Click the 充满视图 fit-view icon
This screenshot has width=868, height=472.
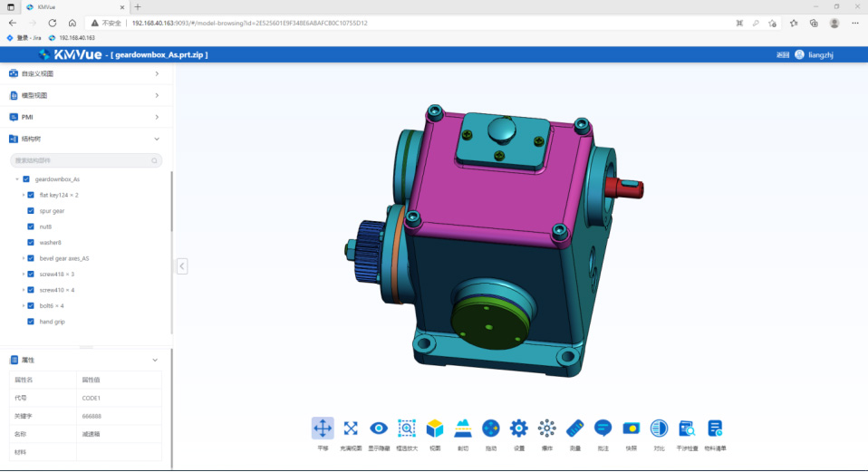(x=351, y=429)
